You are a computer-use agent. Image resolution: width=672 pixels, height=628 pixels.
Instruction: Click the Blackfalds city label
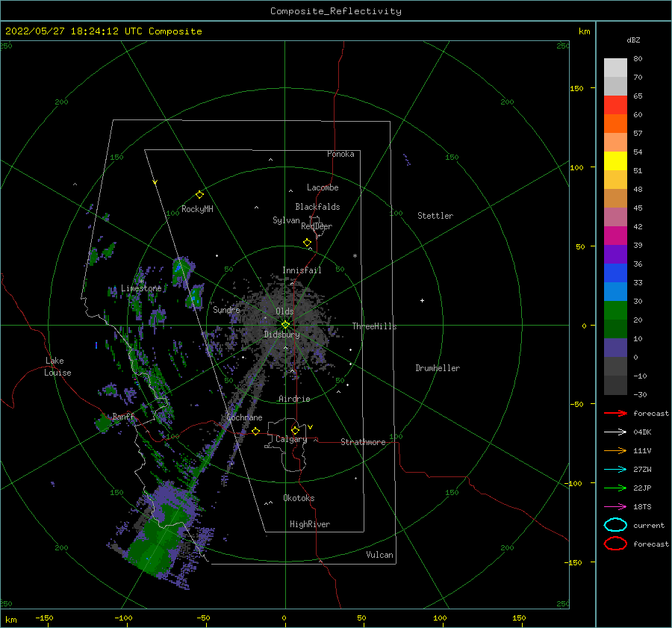pyautogui.click(x=317, y=207)
